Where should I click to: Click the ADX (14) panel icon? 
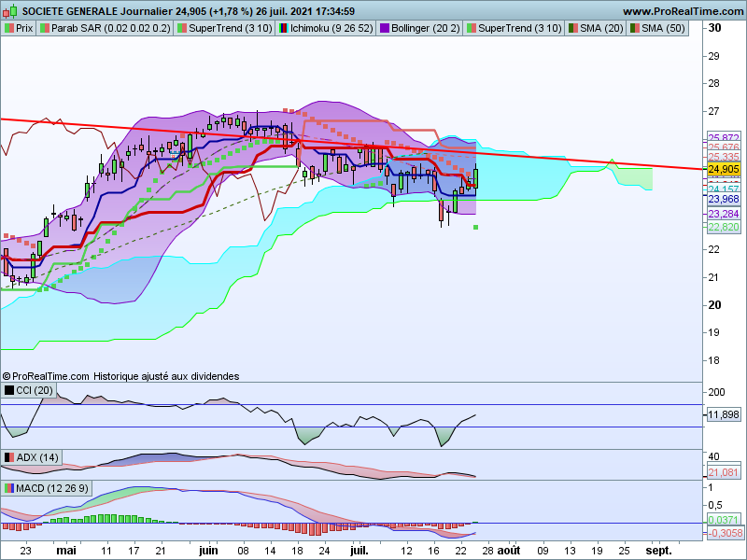point(9,457)
